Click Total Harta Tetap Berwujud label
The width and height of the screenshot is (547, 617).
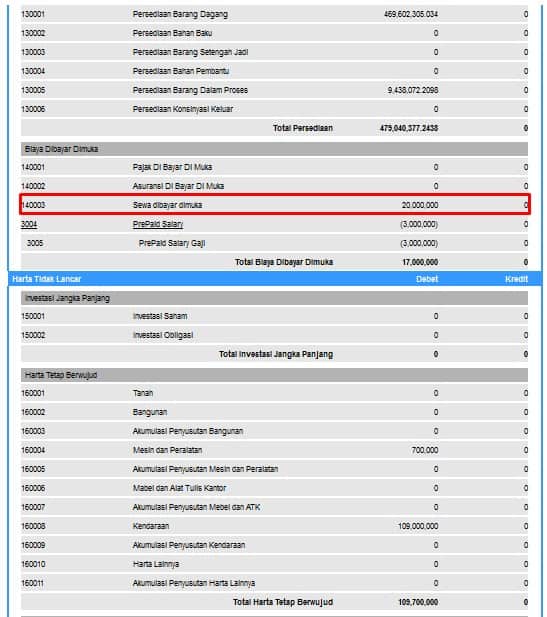[283, 602]
